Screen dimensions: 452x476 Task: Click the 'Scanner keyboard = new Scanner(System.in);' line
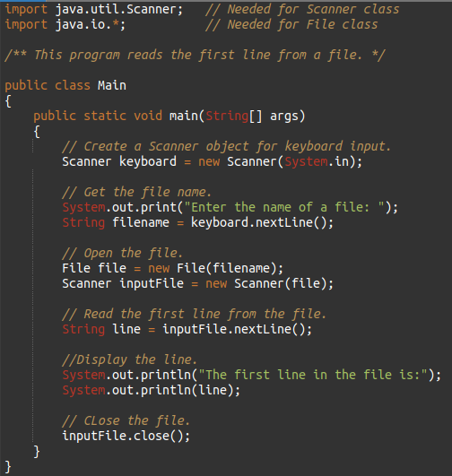pyautogui.click(x=212, y=161)
